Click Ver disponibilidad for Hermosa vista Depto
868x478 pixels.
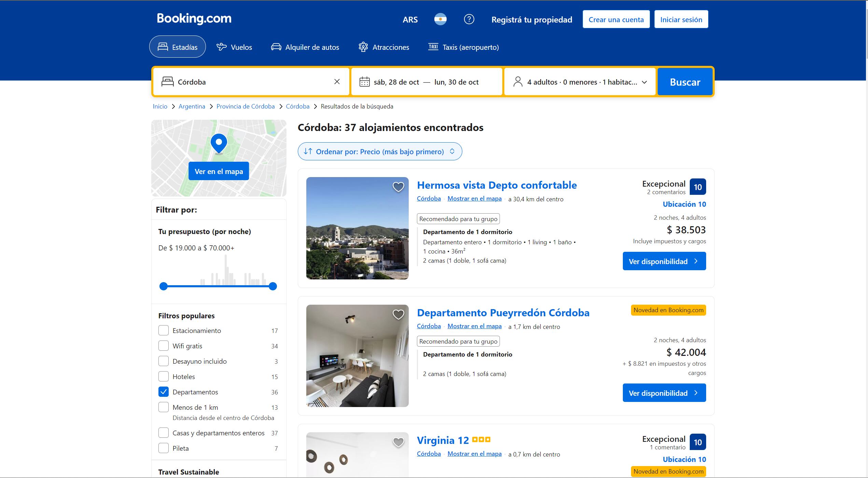coord(664,261)
